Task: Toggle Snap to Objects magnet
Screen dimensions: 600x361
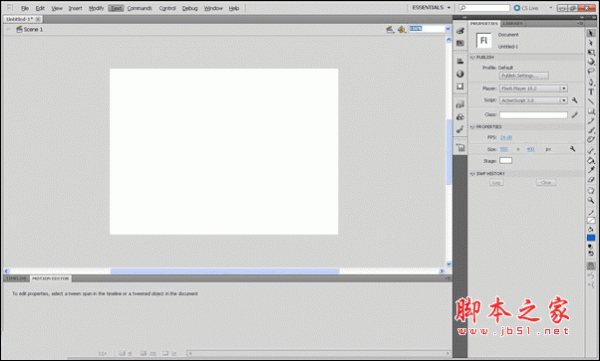Action: [x=591, y=266]
